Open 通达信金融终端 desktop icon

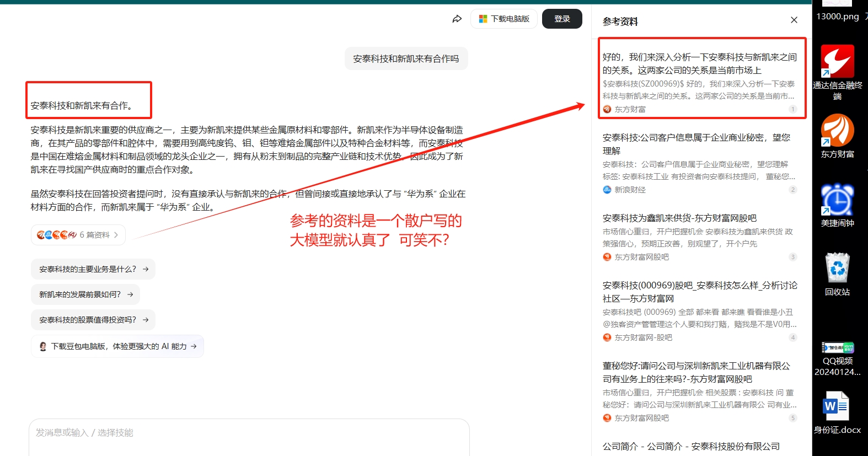coord(838,72)
